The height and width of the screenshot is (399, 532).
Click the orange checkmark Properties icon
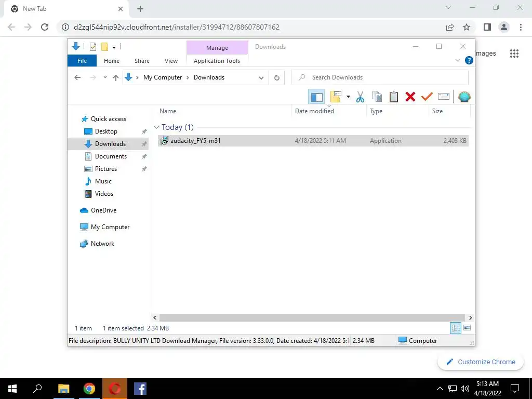pyautogui.click(x=427, y=97)
